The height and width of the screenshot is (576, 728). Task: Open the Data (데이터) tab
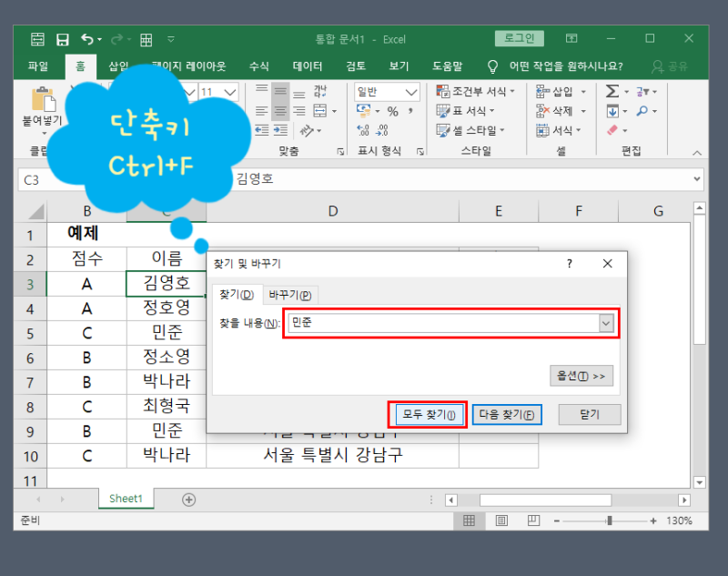tap(307, 66)
